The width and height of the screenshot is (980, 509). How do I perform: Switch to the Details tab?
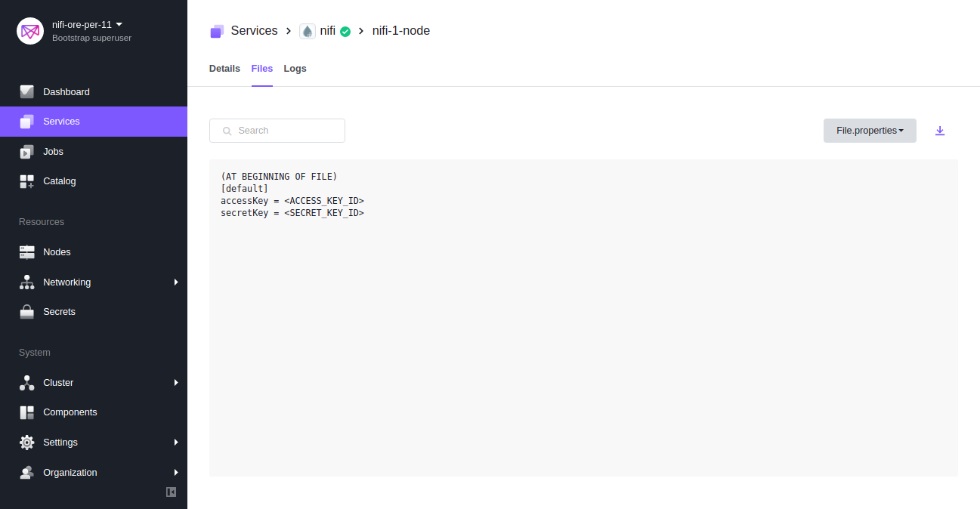point(224,69)
